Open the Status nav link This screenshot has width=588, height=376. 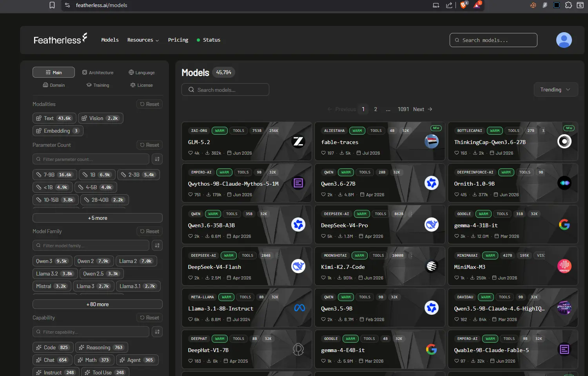209,40
